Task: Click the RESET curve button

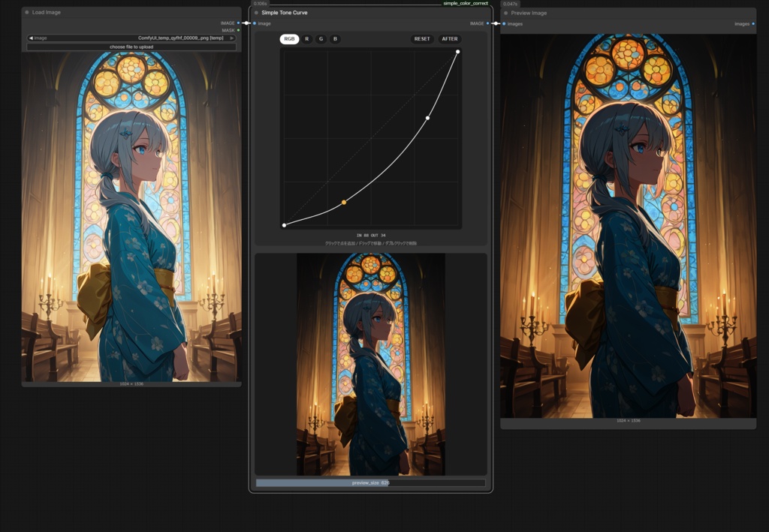Action: (422, 39)
